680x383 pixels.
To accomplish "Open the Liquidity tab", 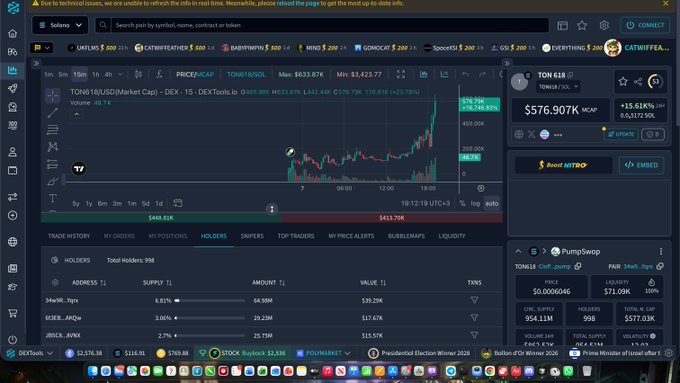I will (x=451, y=236).
